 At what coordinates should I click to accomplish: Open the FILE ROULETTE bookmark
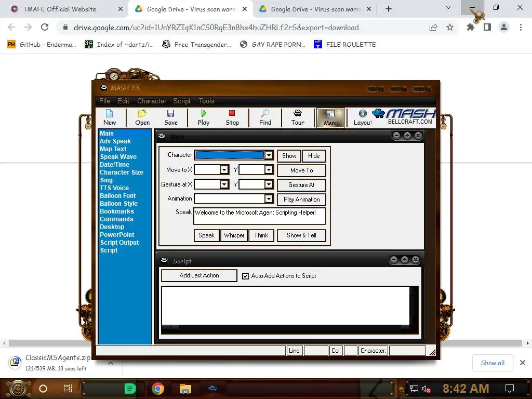pyautogui.click(x=345, y=45)
